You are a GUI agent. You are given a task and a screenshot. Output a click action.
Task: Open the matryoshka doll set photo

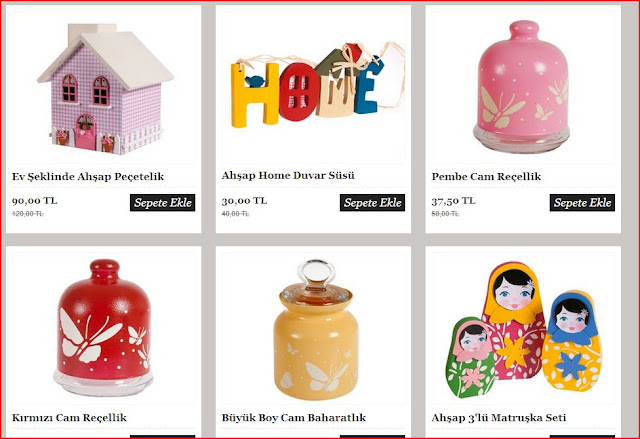[523, 328]
